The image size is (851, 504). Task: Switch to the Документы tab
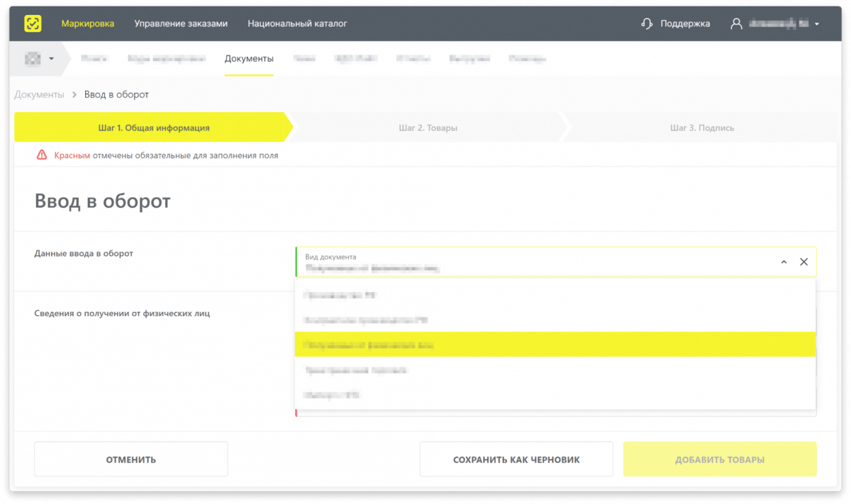click(249, 59)
